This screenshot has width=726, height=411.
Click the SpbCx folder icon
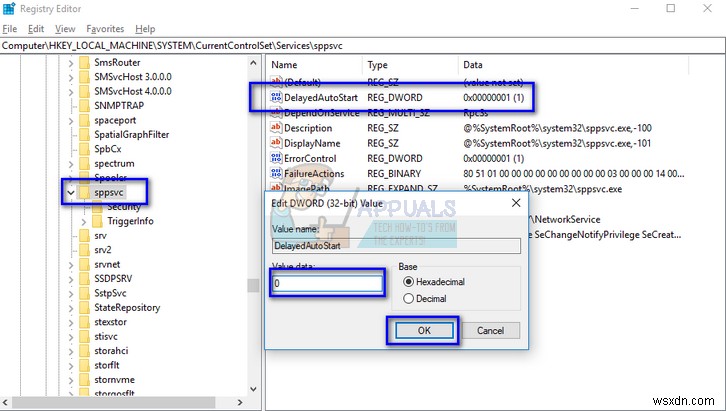(x=85, y=149)
